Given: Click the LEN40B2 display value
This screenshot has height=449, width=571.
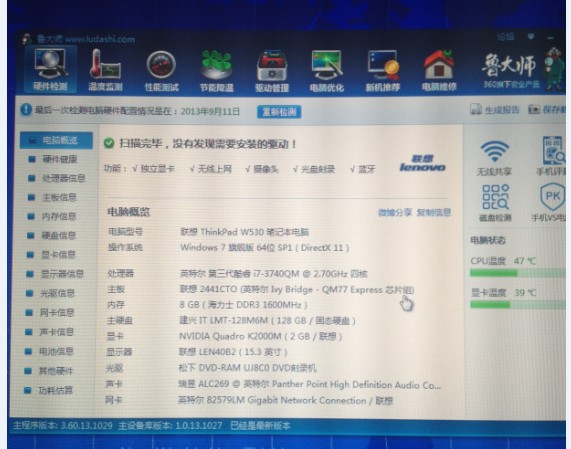Looking at the screenshot, I should 233,352.
